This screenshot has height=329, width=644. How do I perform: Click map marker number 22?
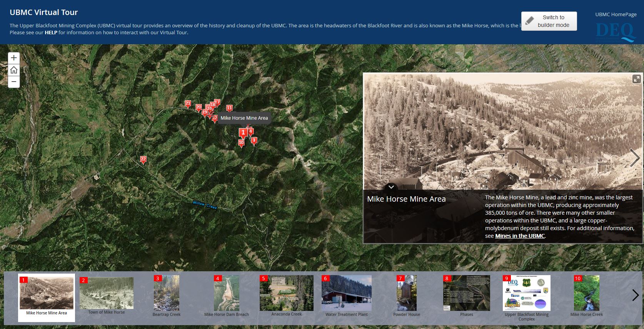(143, 159)
